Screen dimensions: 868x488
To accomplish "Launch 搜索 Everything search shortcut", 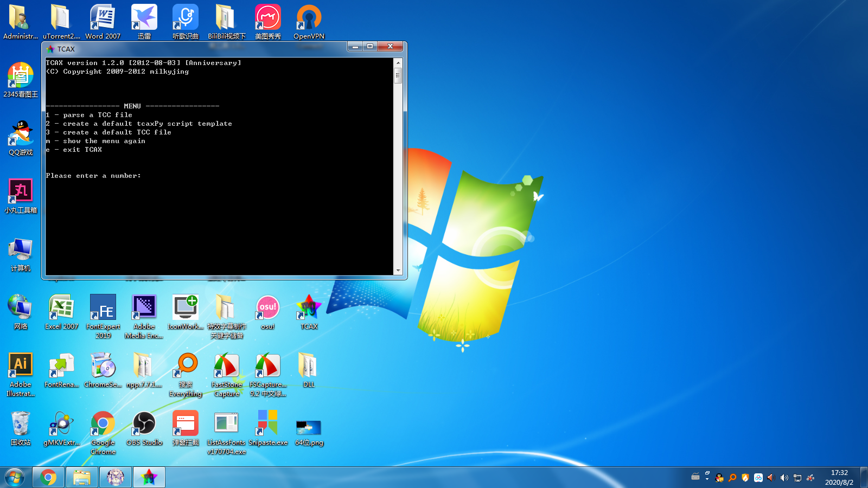I will pos(185,374).
